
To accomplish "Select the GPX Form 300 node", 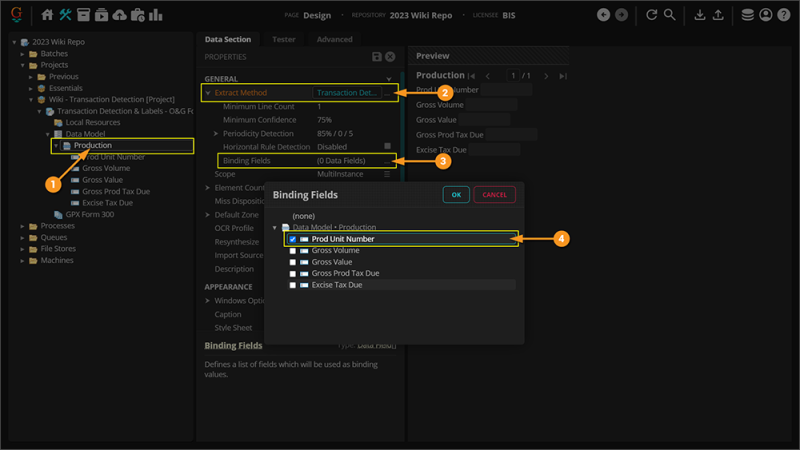I will [90, 214].
